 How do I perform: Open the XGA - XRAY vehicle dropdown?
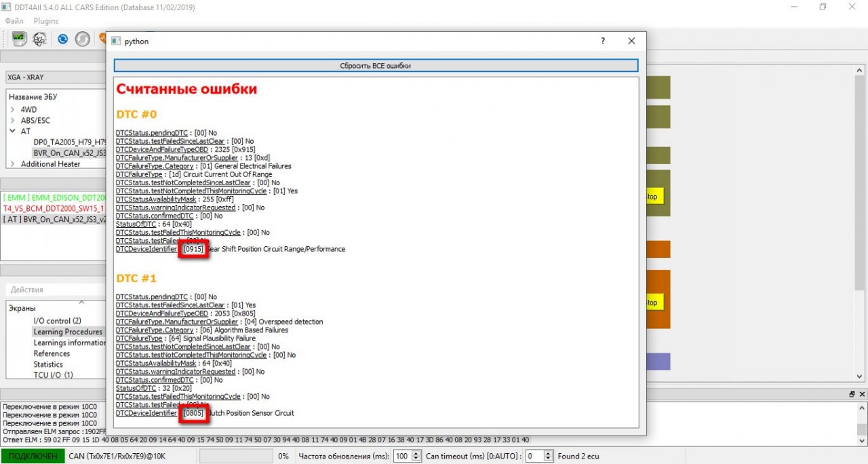point(54,77)
